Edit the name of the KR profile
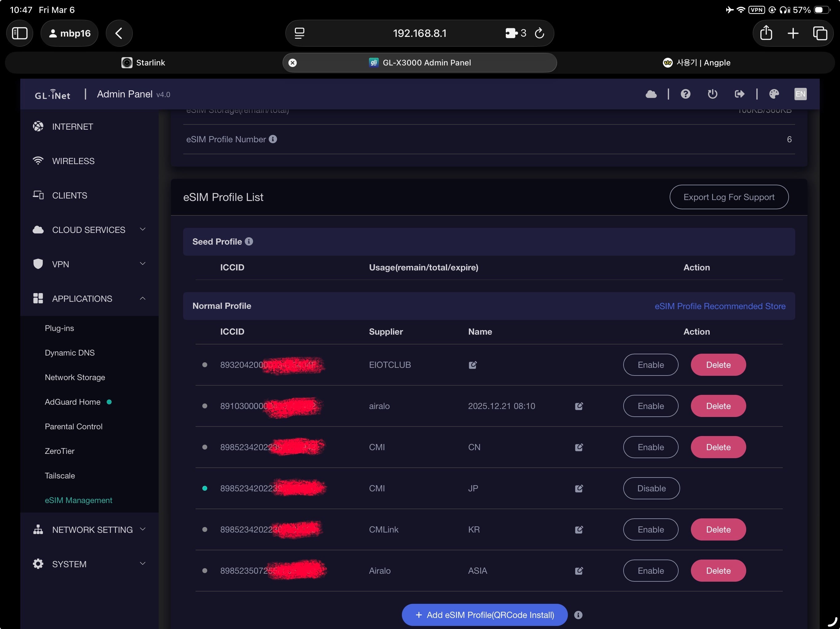 pos(579,529)
